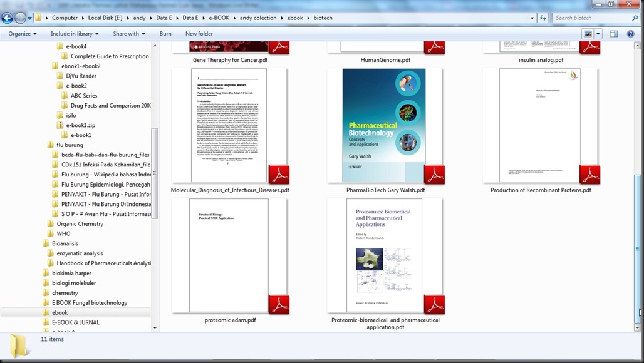
Task: Refresh the biotech folder view
Action: (x=543, y=18)
